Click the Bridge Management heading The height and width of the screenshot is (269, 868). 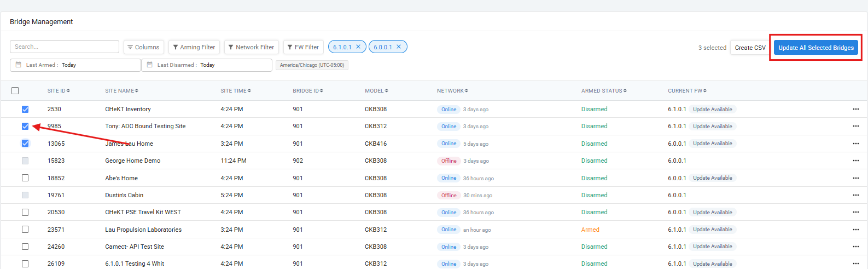click(x=41, y=22)
